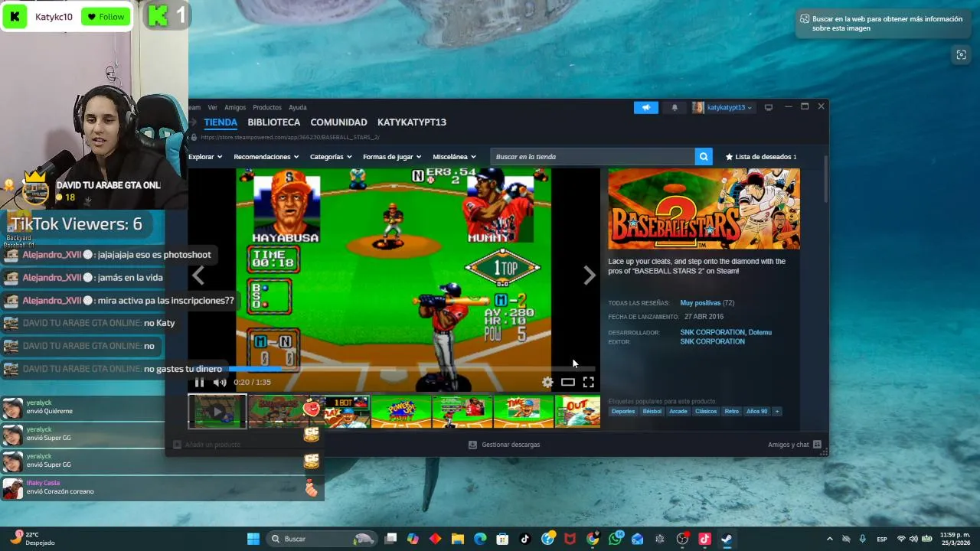The image size is (980, 551).
Task: Expand the Recomendaciones dropdown
Action: (x=266, y=157)
